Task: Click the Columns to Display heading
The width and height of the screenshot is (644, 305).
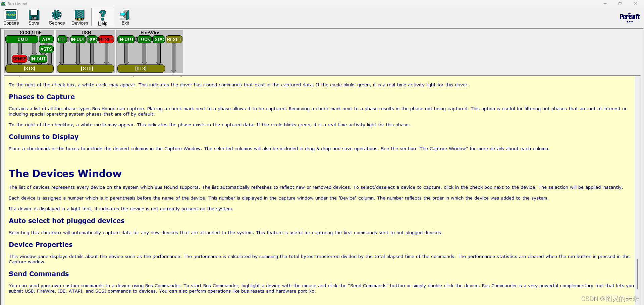Action: coord(44,137)
